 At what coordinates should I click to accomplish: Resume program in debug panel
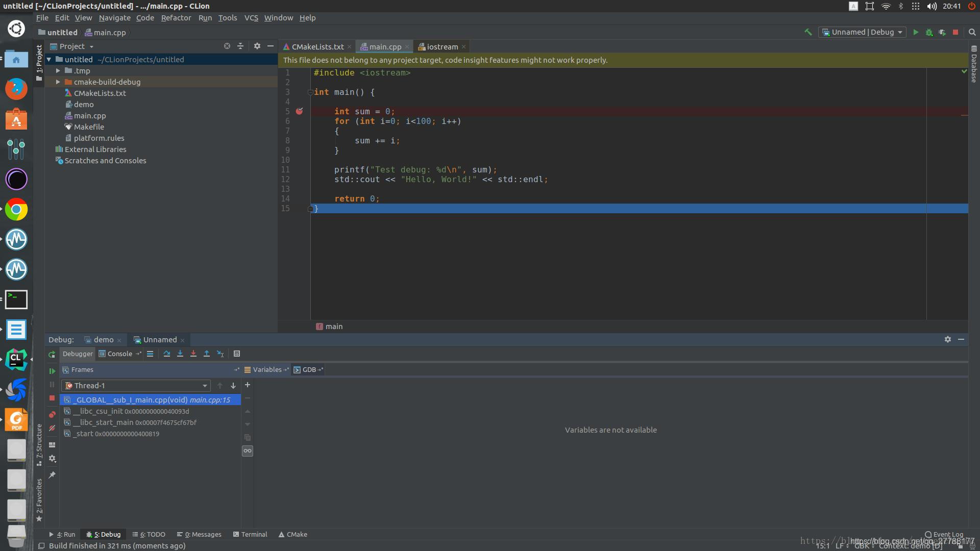pyautogui.click(x=52, y=371)
